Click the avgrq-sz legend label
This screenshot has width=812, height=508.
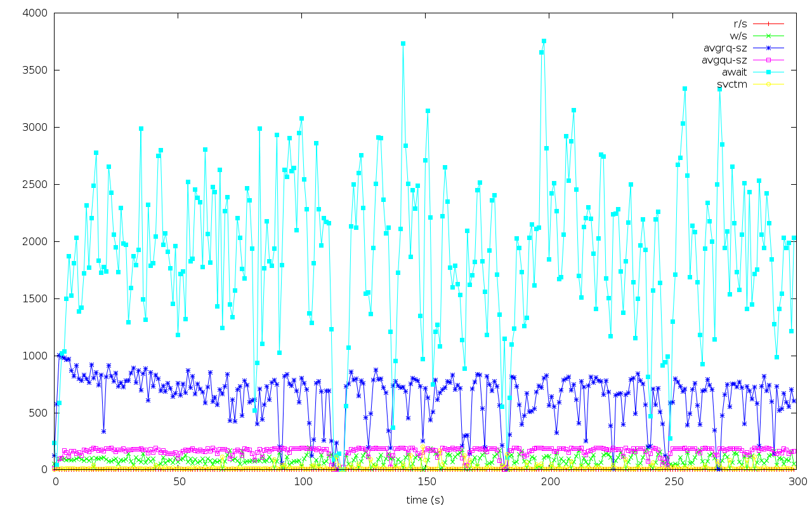point(725,48)
